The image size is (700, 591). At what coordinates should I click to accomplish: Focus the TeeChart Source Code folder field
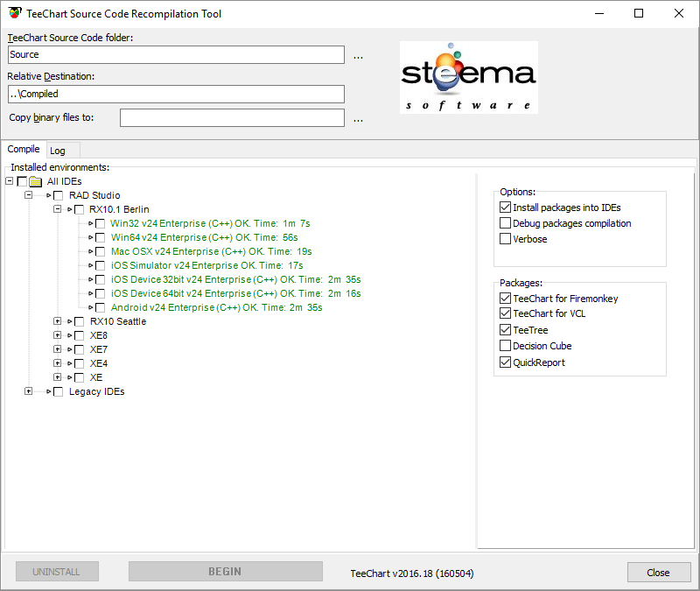click(177, 54)
